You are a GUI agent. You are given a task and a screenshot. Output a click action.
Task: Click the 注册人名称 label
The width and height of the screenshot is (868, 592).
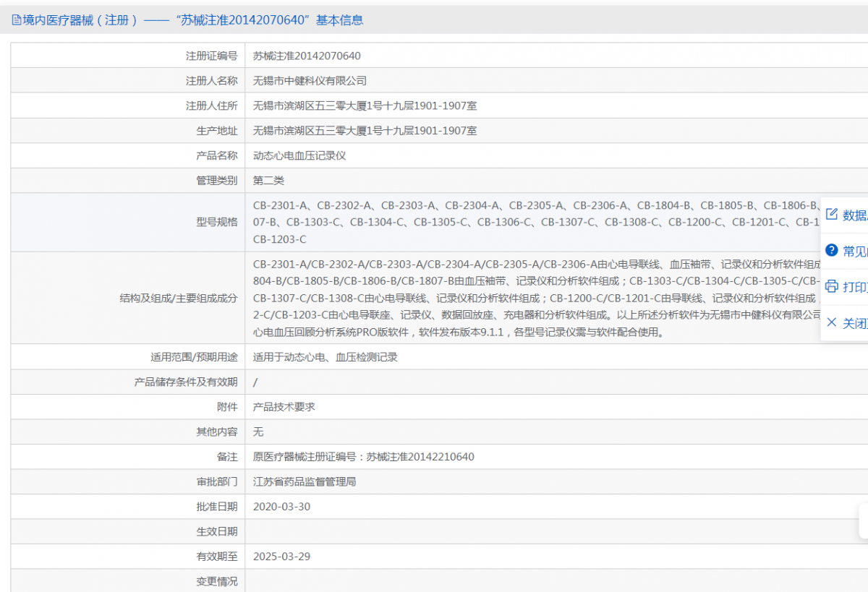click(211, 81)
